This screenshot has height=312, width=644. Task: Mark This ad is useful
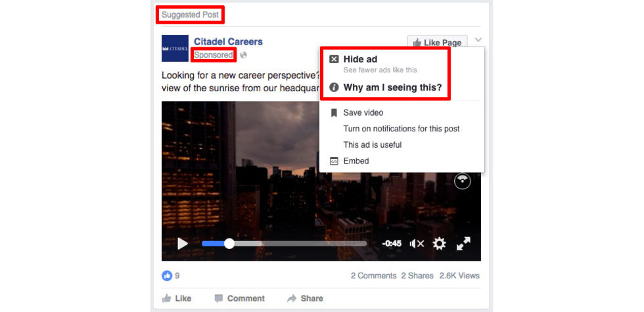point(373,145)
